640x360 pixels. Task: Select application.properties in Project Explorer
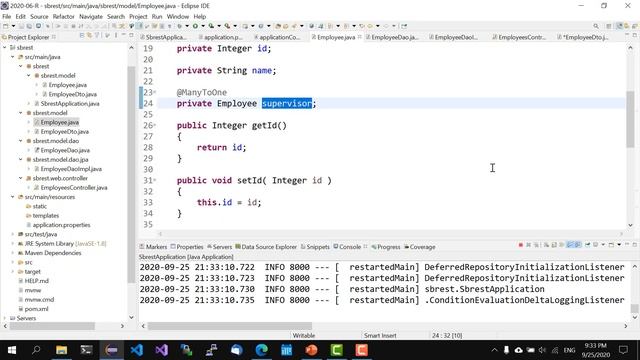[58, 225]
